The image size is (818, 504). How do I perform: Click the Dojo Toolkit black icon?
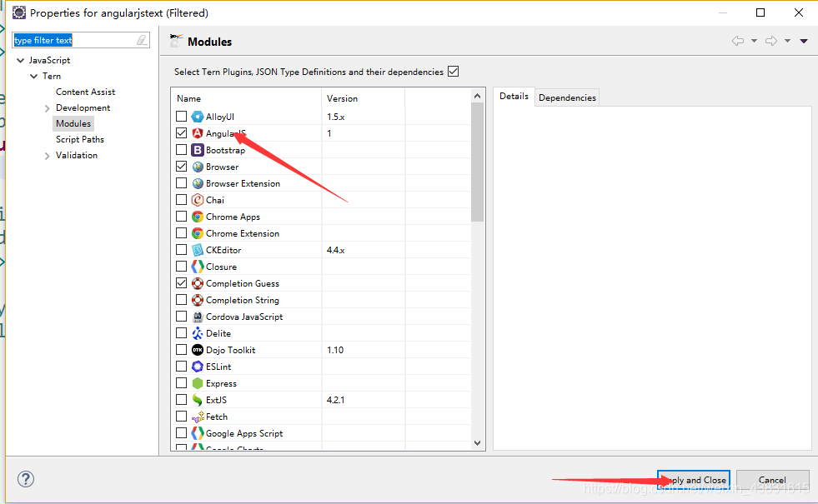point(197,350)
